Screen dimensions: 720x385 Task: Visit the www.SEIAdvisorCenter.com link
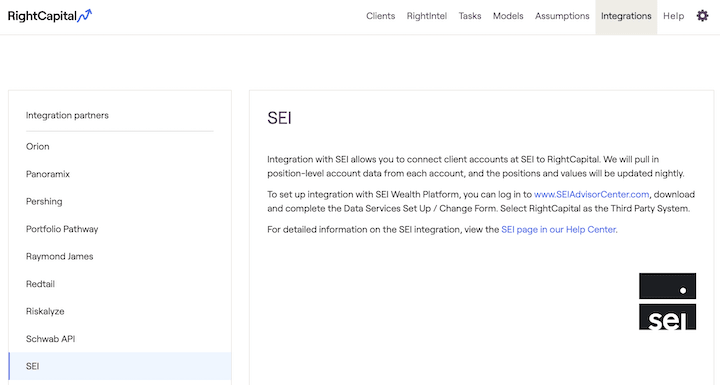(591, 194)
